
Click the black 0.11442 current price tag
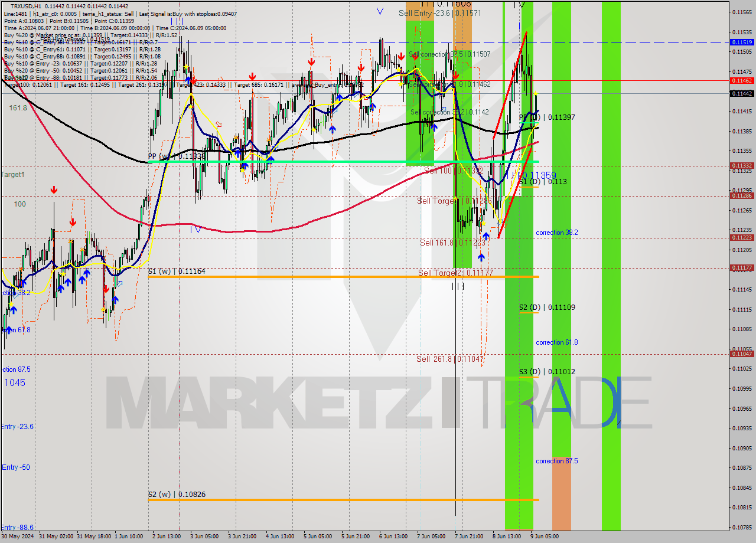click(742, 93)
